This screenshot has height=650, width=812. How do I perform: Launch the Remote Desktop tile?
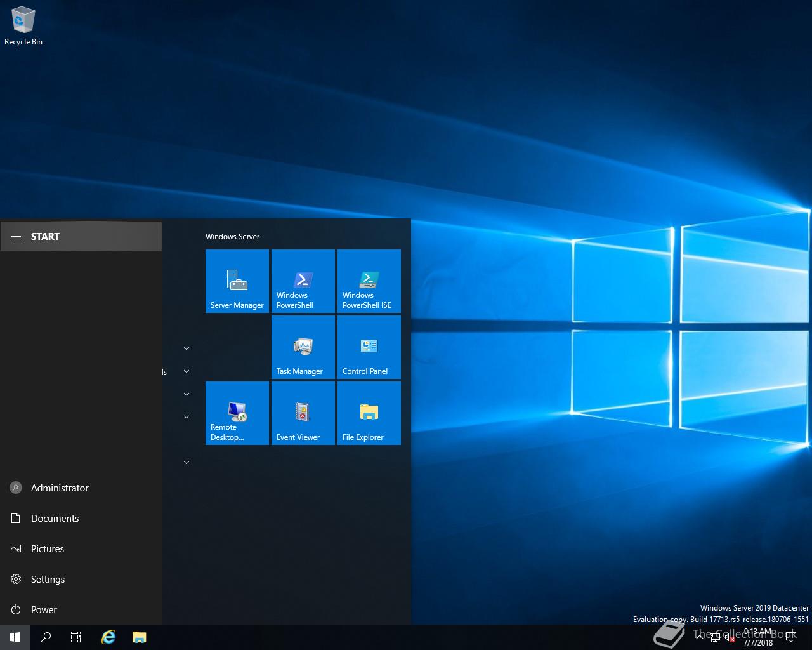tap(237, 413)
